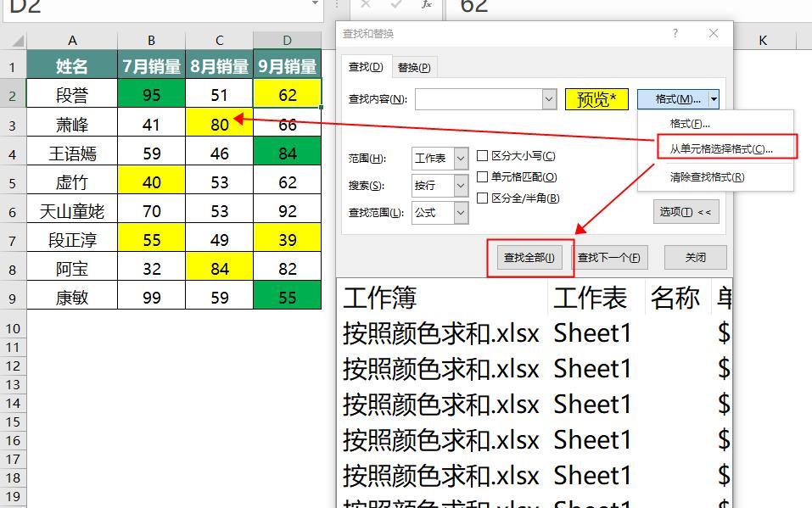Click the Find and Replace help question mark
The image size is (812, 508).
(675, 33)
